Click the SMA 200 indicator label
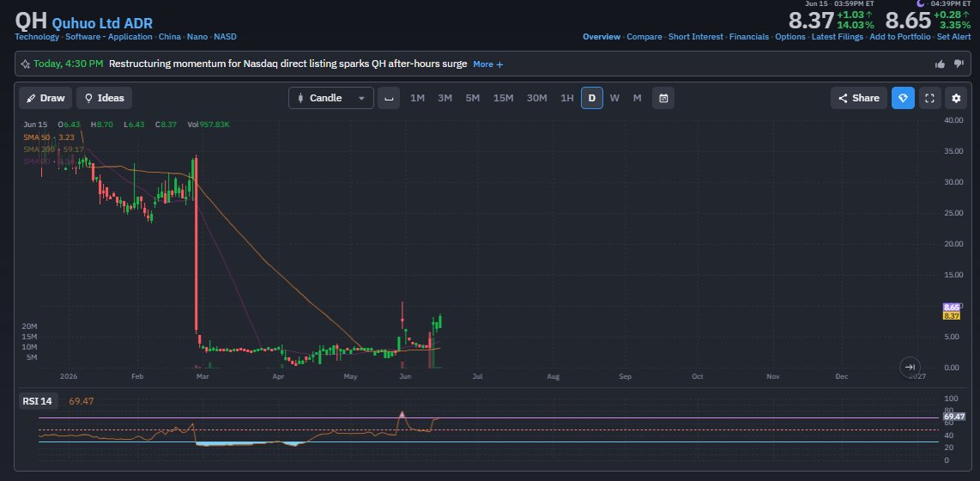Screen dimensions: 980x481 54,149
